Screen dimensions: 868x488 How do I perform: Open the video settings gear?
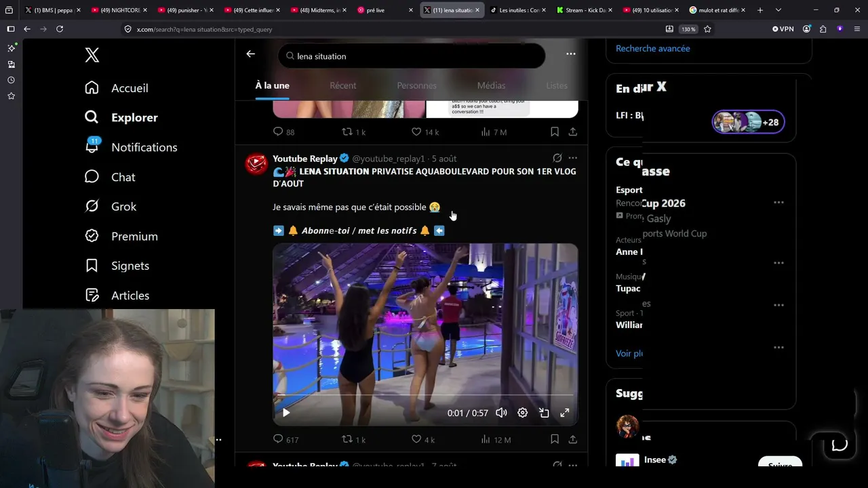click(x=523, y=413)
